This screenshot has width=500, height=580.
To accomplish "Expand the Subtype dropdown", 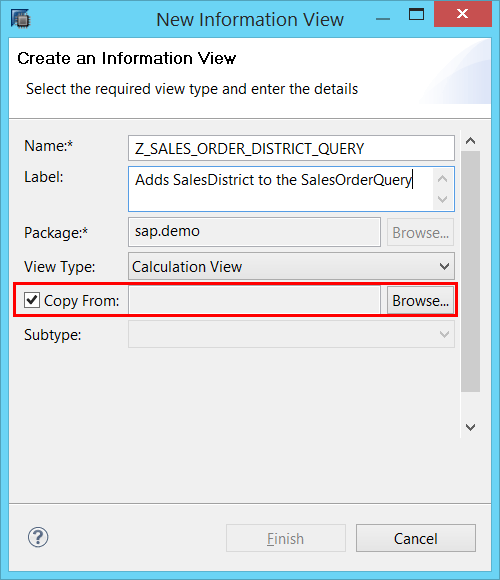I will pos(291,334).
